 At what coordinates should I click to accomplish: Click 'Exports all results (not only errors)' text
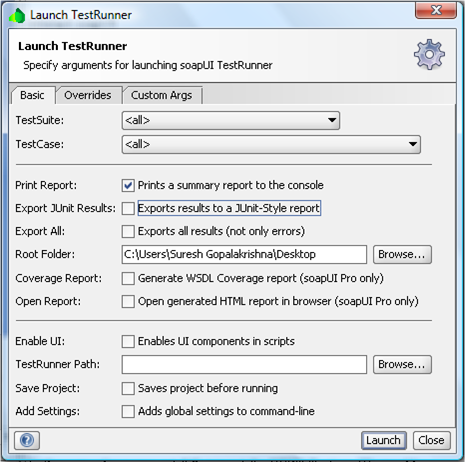pyautogui.click(x=221, y=231)
